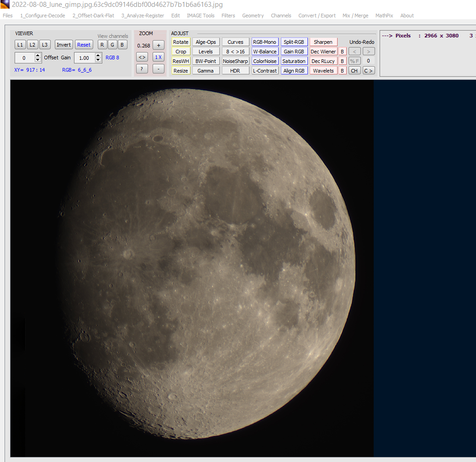Click into the Gain value field

point(84,58)
